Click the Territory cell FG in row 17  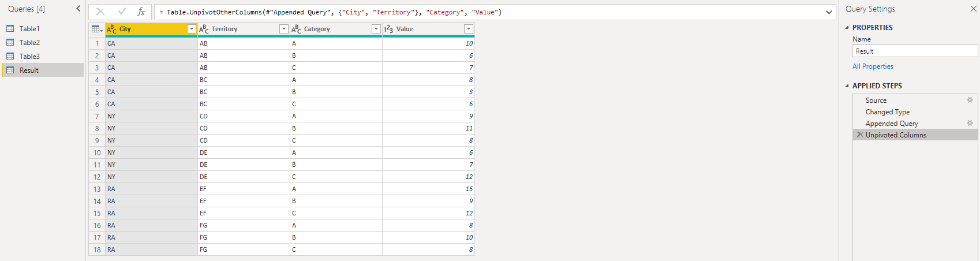tap(244, 237)
